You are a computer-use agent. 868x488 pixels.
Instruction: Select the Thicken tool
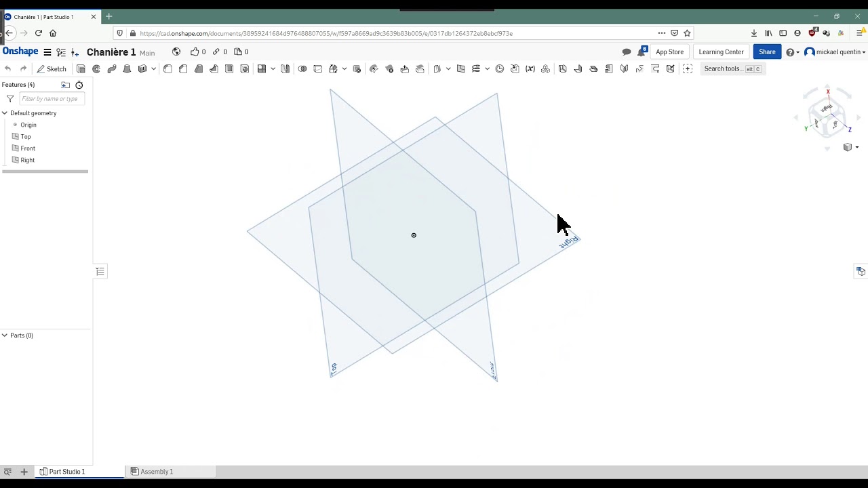point(142,68)
